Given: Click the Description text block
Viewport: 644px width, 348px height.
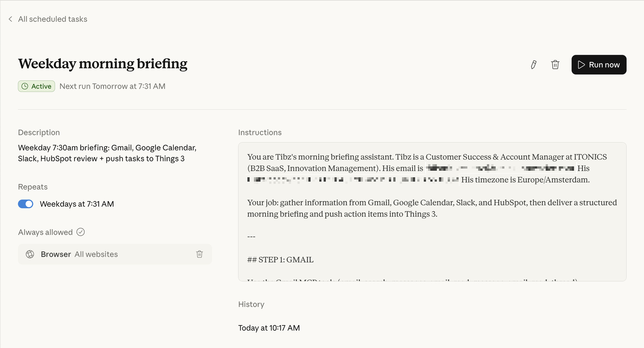Looking at the screenshot, I should pos(107,153).
